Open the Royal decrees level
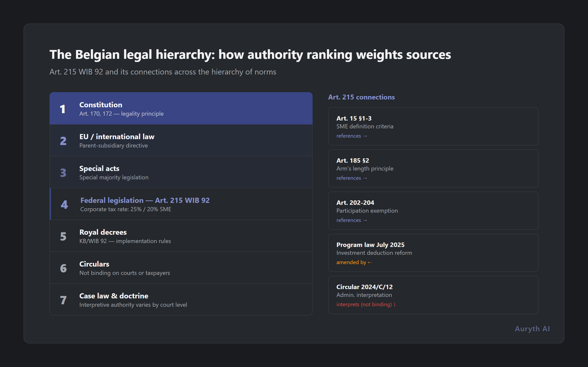This screenshot has width=588, height=367. [x=181, y=236]
